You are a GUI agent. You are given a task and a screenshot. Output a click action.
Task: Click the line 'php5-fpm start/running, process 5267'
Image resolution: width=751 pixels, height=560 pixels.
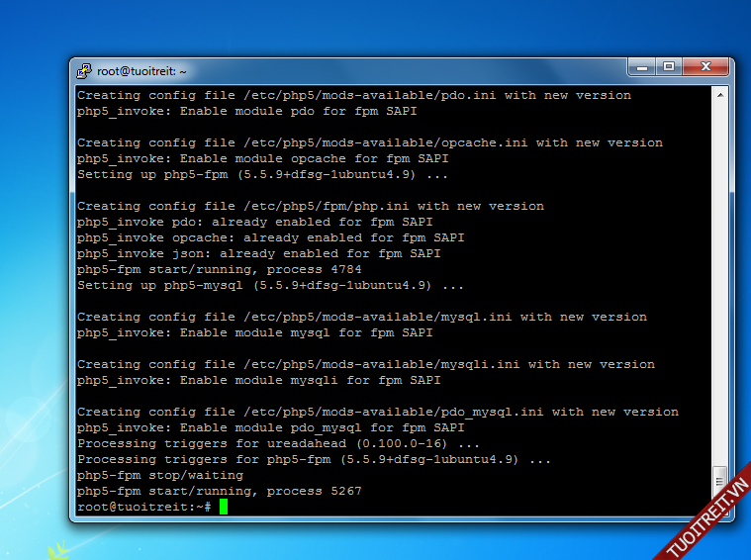(219, 491)
